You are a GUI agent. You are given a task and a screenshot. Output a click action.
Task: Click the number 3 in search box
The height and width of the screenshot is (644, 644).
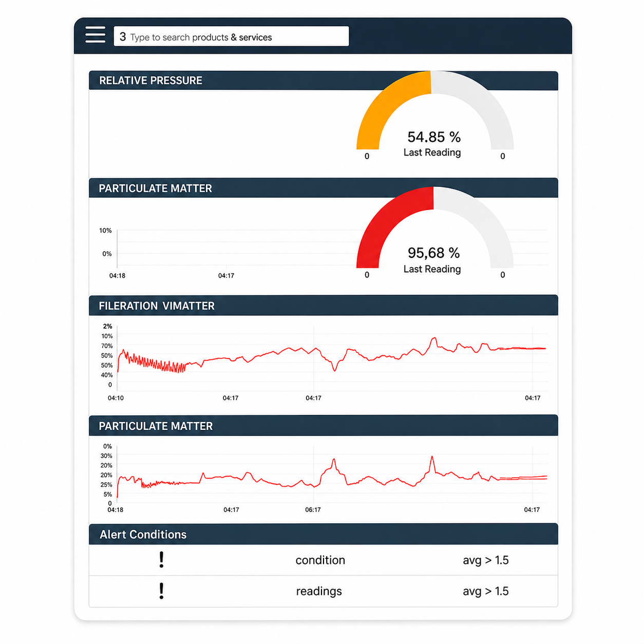(123, 37)
